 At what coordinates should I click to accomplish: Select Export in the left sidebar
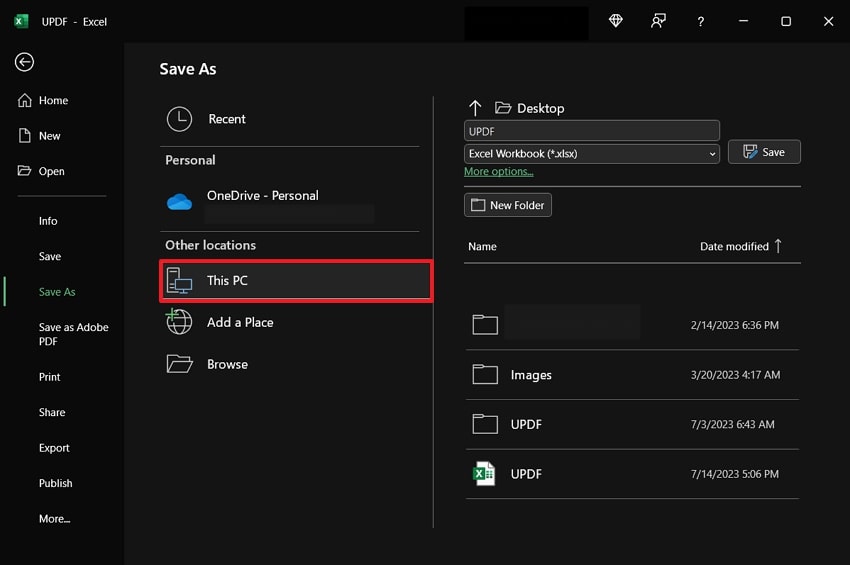click(x=54, y=448)
